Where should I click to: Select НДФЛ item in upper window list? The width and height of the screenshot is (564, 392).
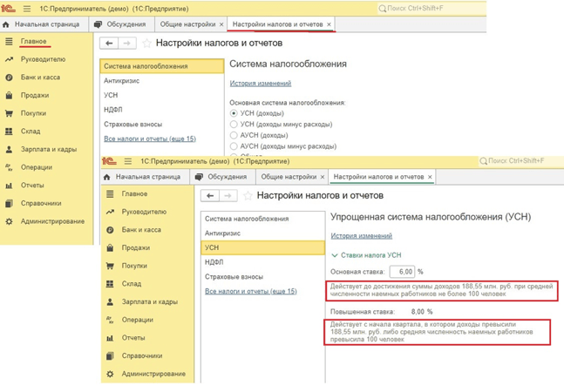point(162,110)
